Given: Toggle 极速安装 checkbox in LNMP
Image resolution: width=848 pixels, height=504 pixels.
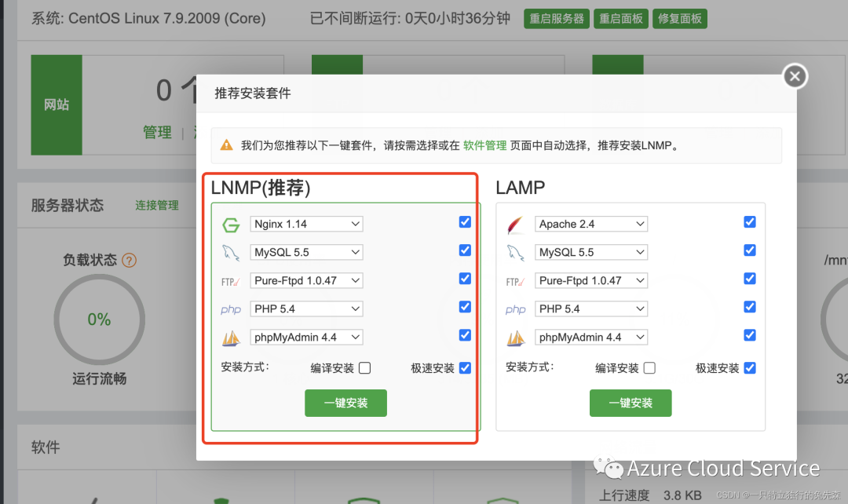Looking at the screenshot, I should coord(465,368).
